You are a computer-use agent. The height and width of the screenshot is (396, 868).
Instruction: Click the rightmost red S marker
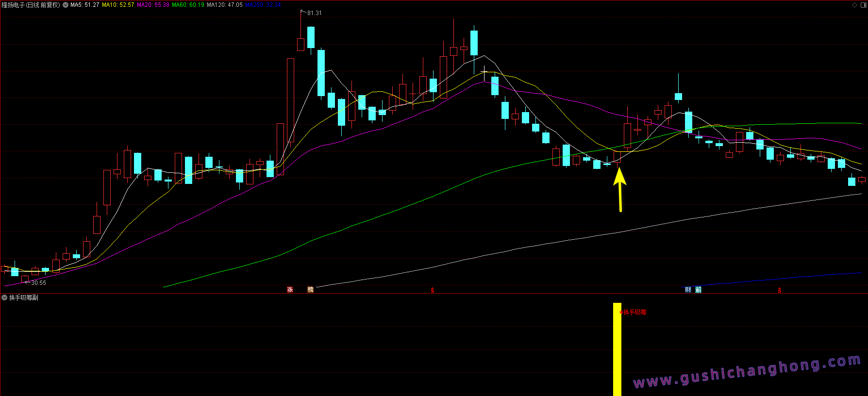click(x=779, y=290)
